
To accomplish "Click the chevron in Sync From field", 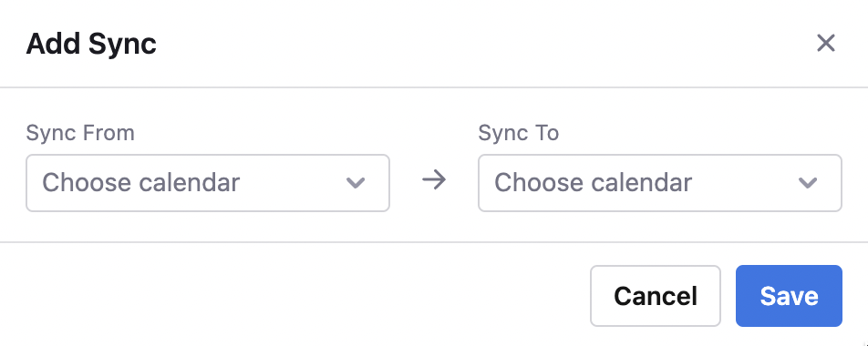I will point(355,183).
